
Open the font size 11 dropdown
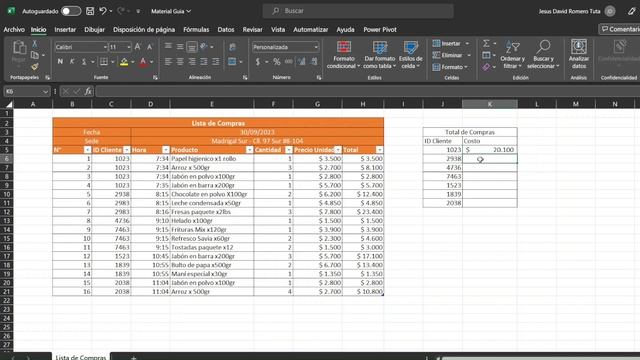pyautogui.click(x=129, y=47)
